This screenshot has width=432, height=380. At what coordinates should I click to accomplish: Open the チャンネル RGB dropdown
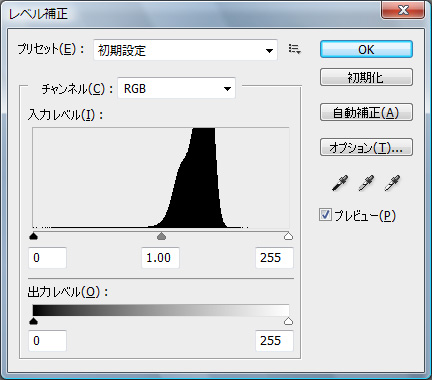(x=176, y=88)
